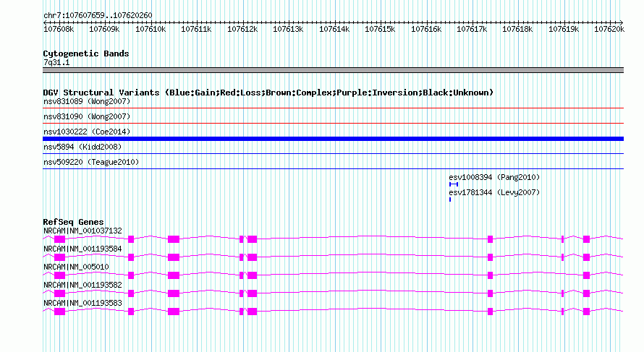
Task: Click last NM_001193583 exon past 107619k
Action: coord(587,312)
